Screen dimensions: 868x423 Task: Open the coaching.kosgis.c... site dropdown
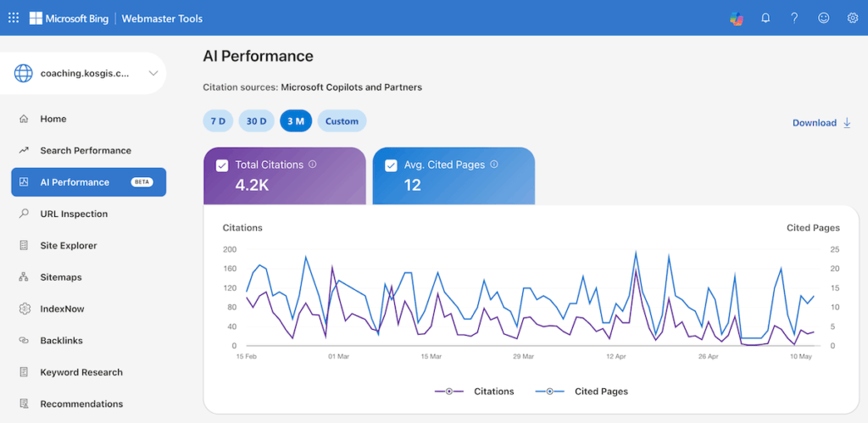83,73
